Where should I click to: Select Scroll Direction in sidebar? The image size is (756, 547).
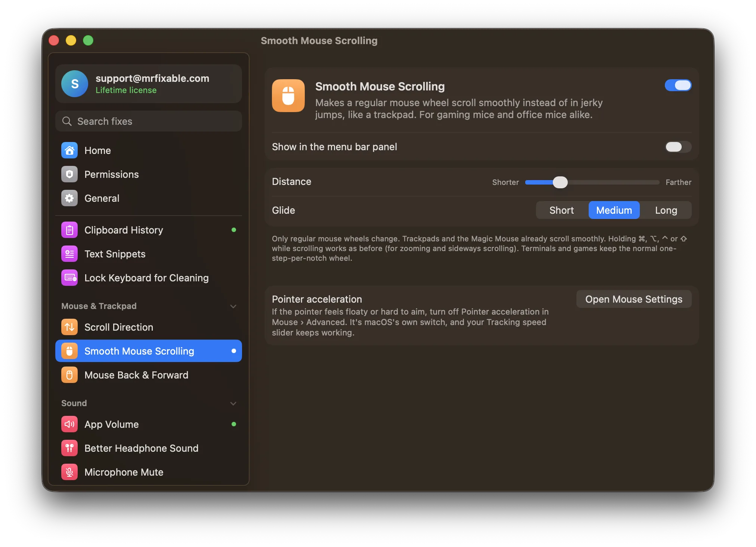[149, 327]
